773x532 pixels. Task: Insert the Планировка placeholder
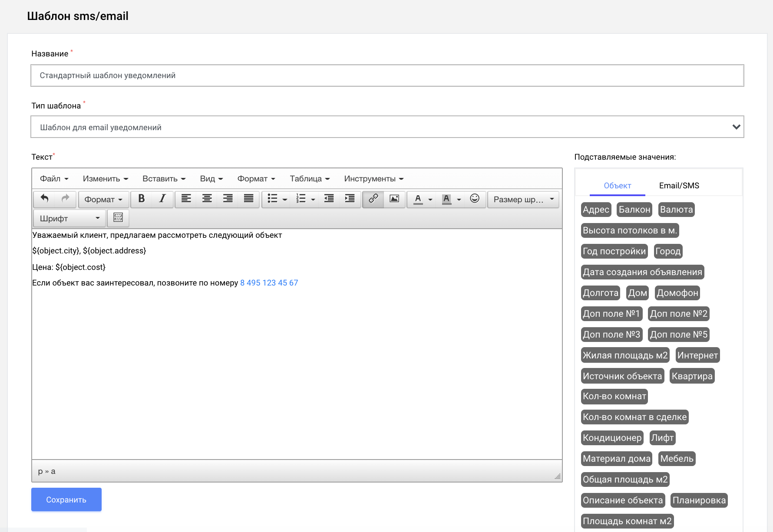pyautogui.click(x=699, y=500)
